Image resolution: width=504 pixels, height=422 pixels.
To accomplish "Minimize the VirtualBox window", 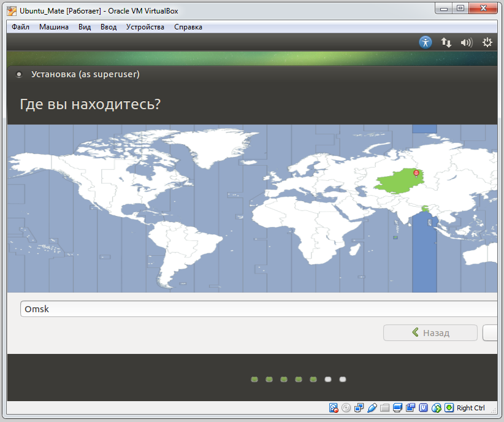I will click(444, 9).
